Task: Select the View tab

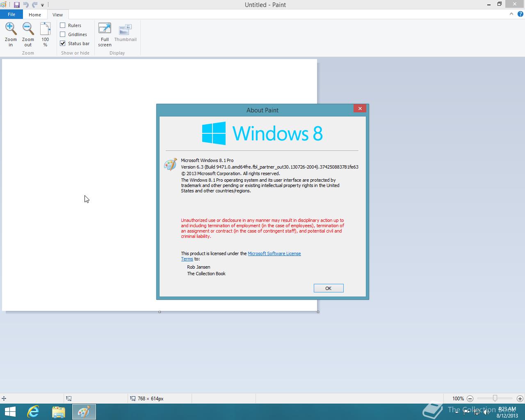Action: (57, 15)
